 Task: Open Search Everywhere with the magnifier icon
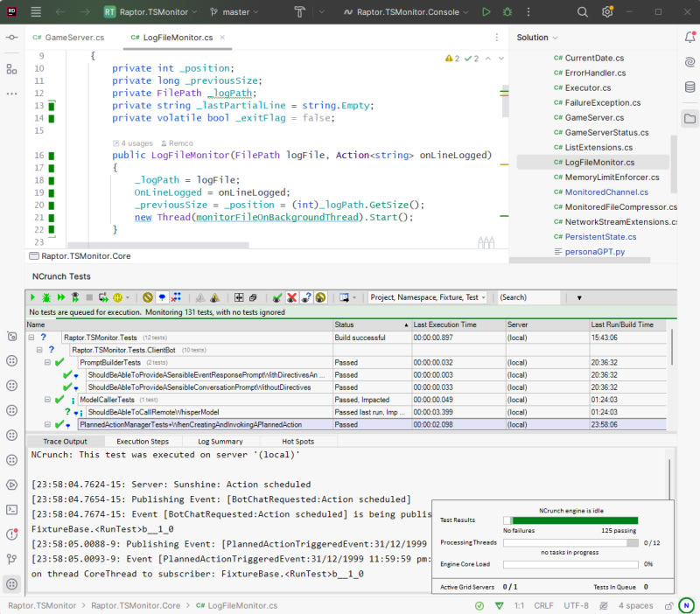pyautogui.click(x=582, y=12)
